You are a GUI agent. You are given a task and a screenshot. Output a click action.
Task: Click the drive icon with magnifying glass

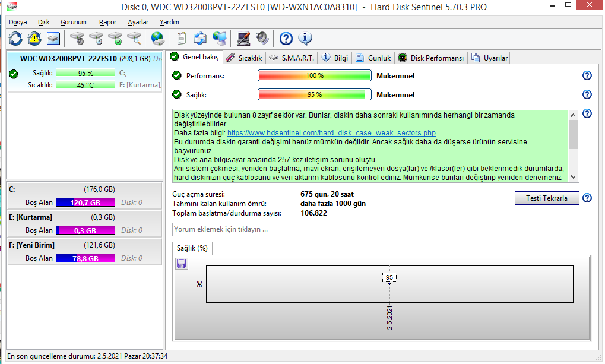point(134,38)
